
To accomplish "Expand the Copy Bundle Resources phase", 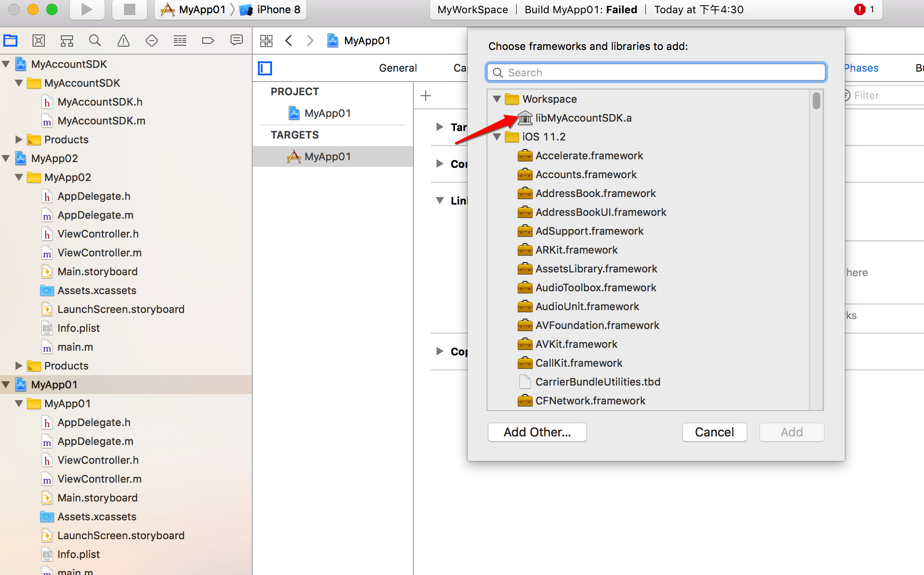I will tap(440, 351).
